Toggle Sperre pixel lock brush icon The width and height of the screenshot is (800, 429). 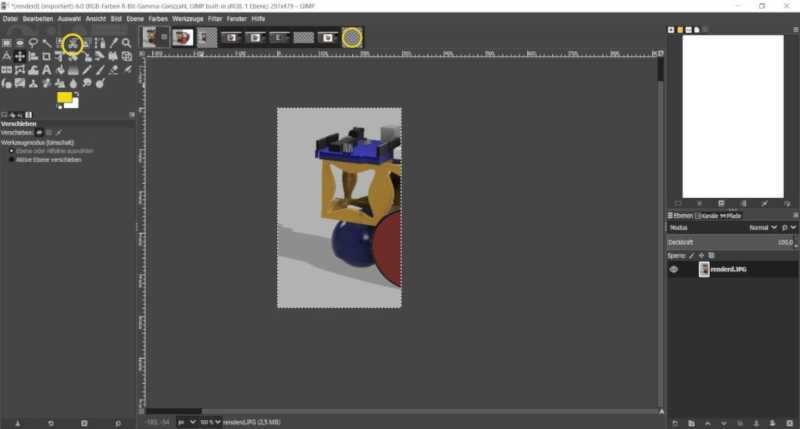coord(692,256)
